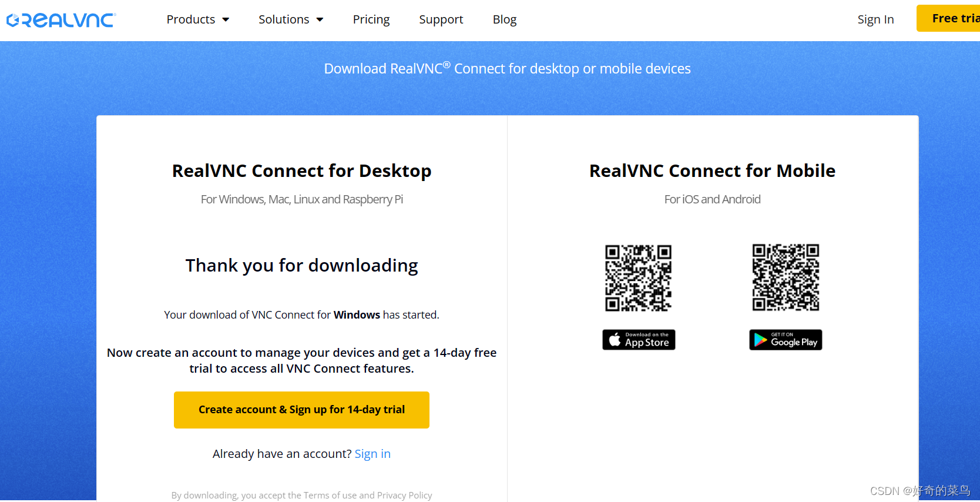Click the Download RealVNC Connect banner text
Image resolution: width=980 pixels, height=502 pixels.
(x=507, y=68)
